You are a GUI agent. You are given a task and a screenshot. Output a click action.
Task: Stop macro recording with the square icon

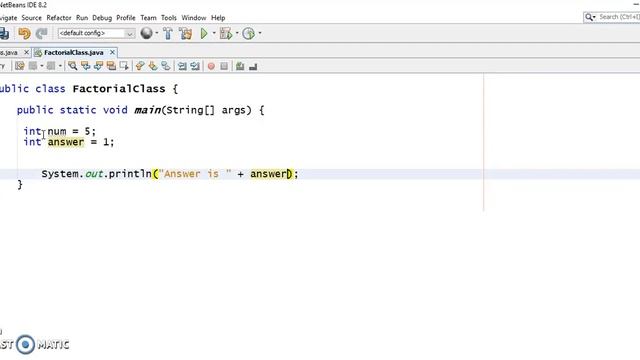pos(224,66)
